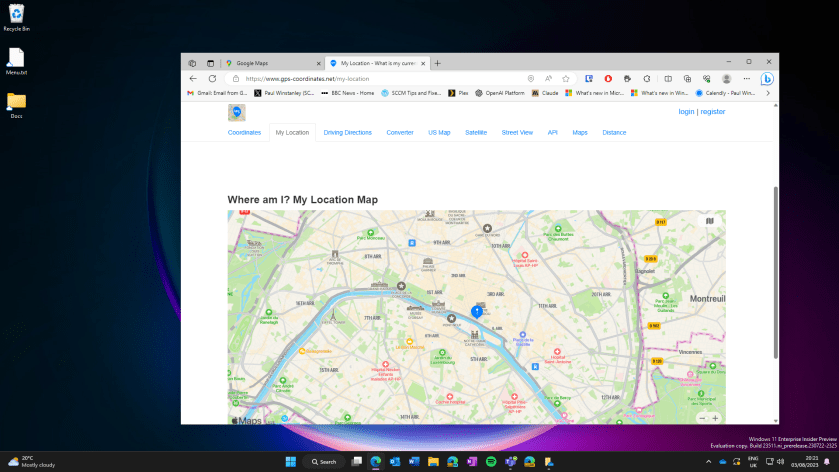Open the map type selector icon
This screenshot has width=839, height=472.
coord(710,221)
